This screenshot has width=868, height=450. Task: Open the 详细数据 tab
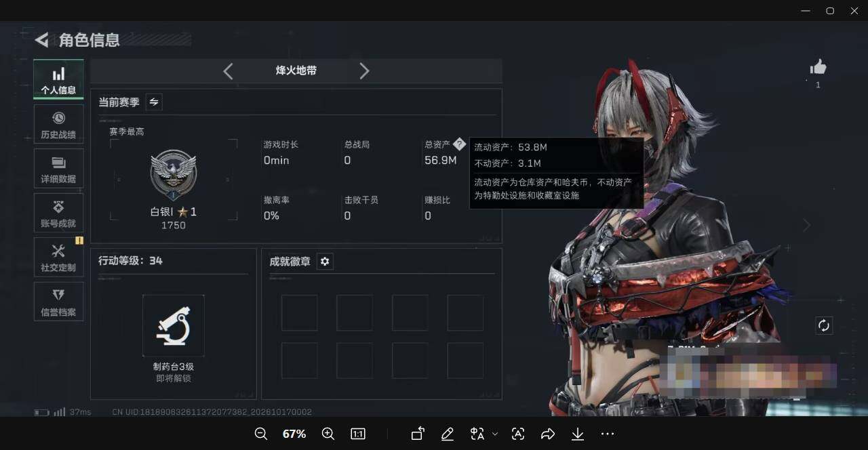click(58, 169)
